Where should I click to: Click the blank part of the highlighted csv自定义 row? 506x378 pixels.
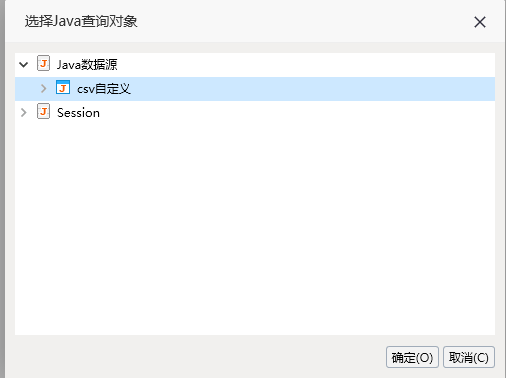313,89
